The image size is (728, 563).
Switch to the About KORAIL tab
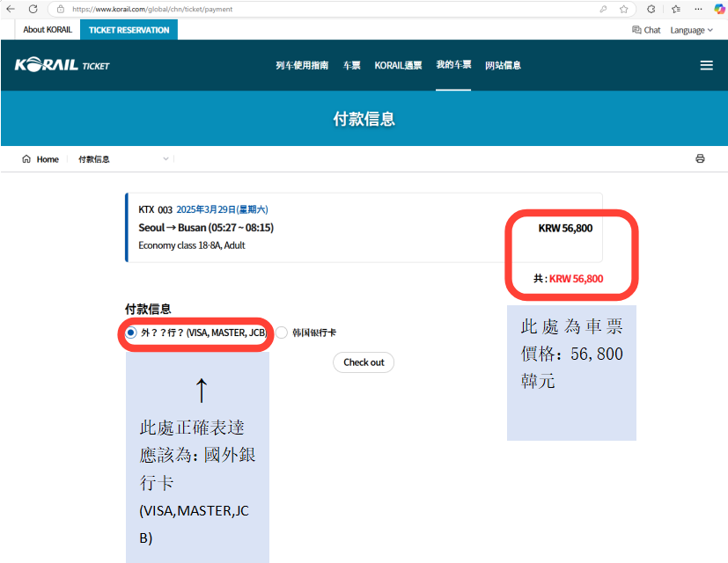pyautogui.click(x=46, y=30)
